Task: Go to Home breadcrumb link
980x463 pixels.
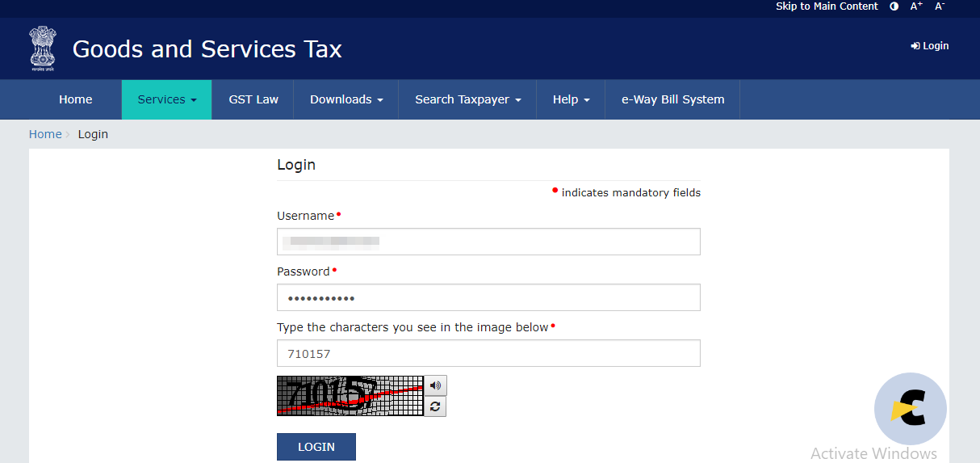Action: click(45, 134)
